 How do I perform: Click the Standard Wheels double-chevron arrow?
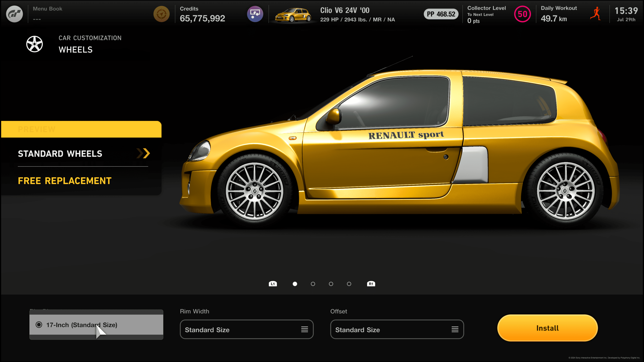point(143,153)
